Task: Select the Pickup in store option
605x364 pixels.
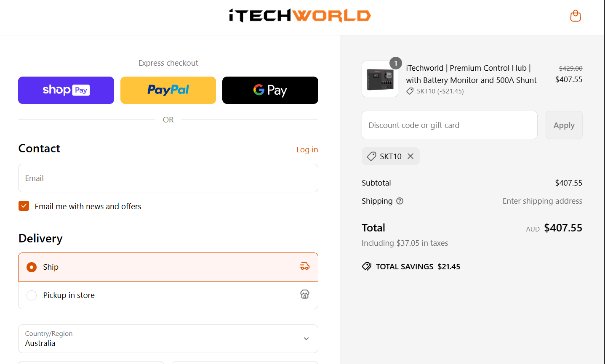Action: [32, 295]
